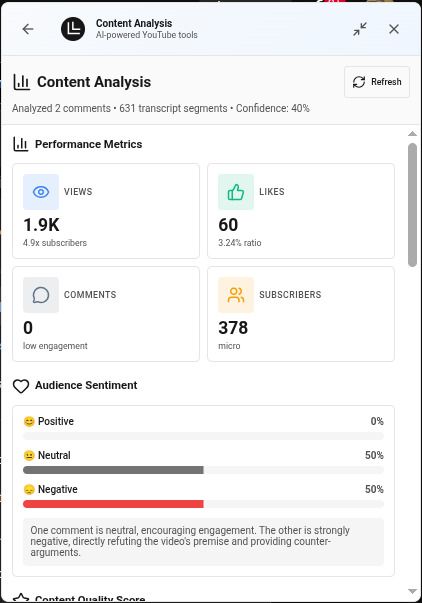This screenshot has width=422, height=603.
Task: Click the 'AI-powered YouTube tools' subtitle
Action: pyautogui.click(x=147, y=35)
